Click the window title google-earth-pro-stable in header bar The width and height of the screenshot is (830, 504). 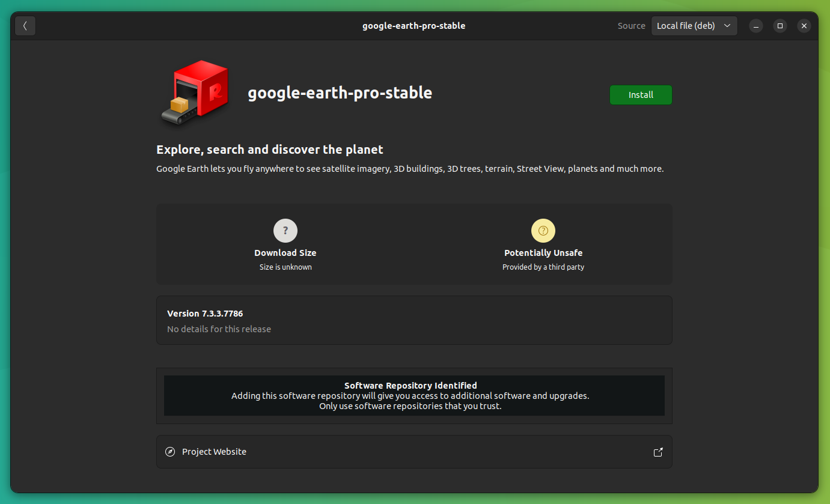pos(413,26)
